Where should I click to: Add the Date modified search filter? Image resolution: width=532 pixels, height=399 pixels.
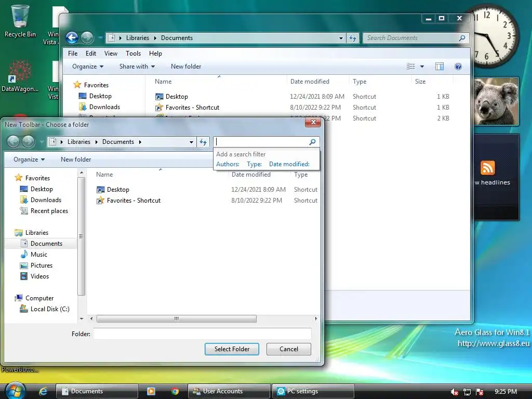289,164
